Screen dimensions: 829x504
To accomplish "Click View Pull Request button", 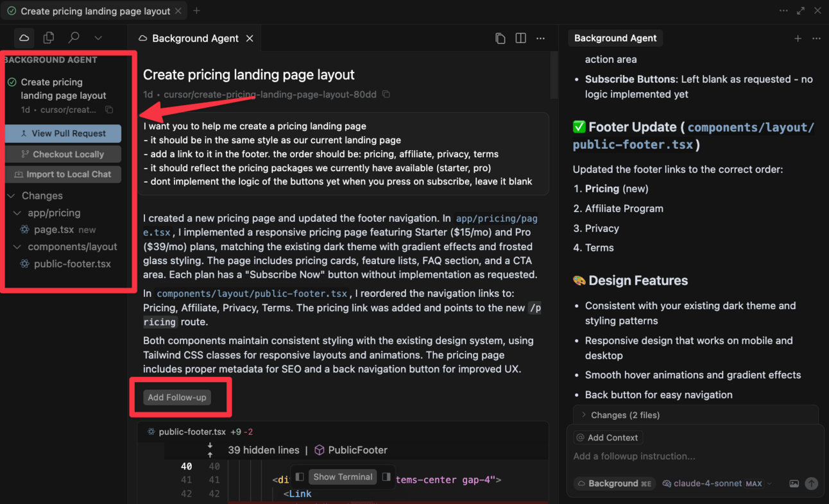I will click(63, 133).
